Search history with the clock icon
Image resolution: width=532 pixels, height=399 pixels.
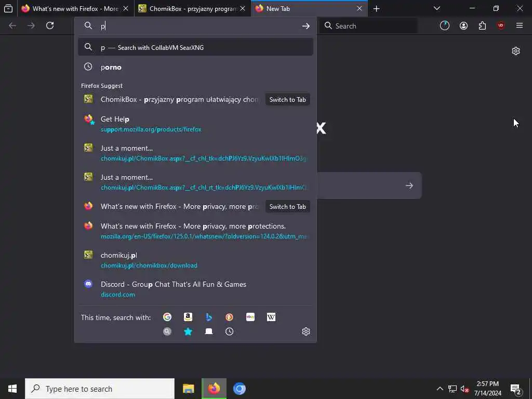click(229, 331)
